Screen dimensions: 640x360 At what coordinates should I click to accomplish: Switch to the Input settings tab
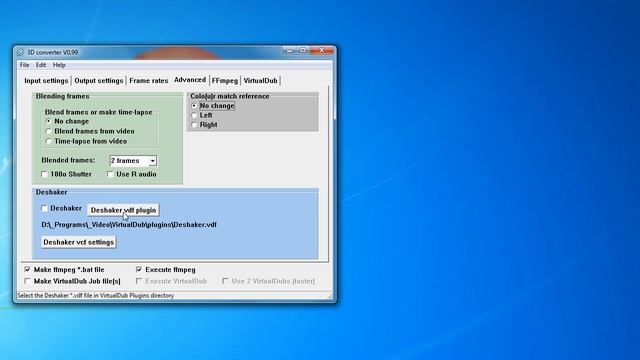click(46, 81)
